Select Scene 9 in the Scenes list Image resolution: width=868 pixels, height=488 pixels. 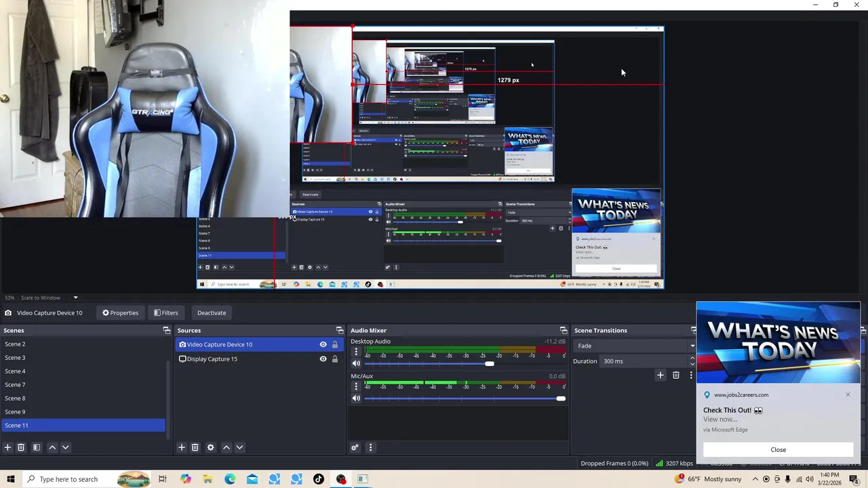[83, 412]
